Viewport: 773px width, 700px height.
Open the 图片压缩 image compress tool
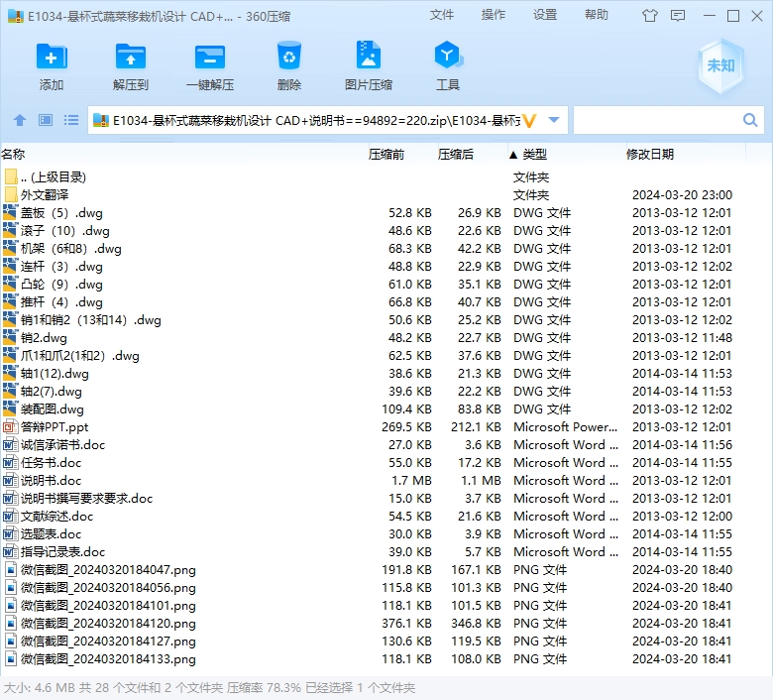(x=369, y=55)
